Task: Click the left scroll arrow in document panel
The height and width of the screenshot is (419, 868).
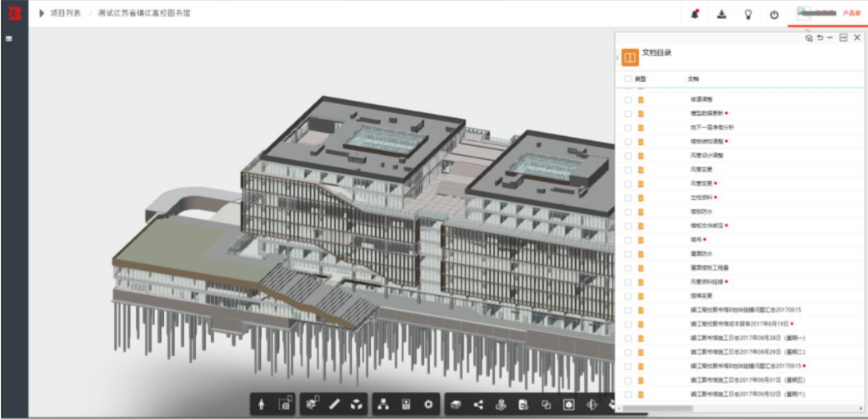Action: (x=619, y=408)
